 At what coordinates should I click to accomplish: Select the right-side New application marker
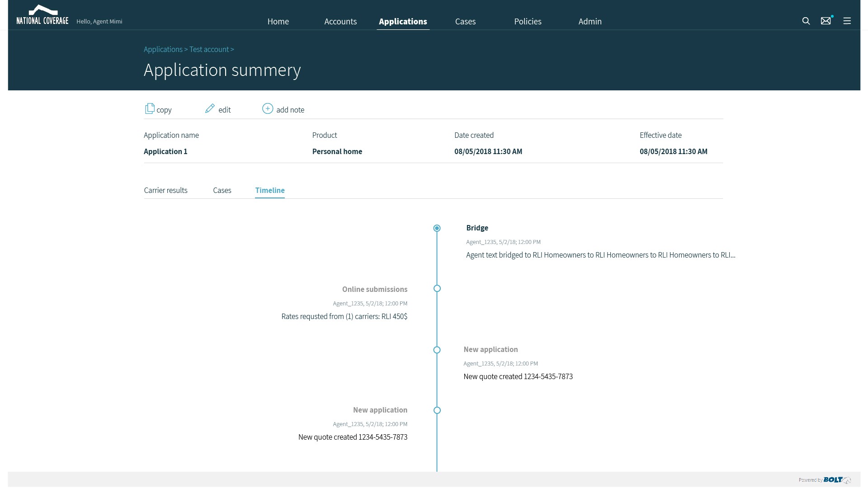[x=437, y=350]
